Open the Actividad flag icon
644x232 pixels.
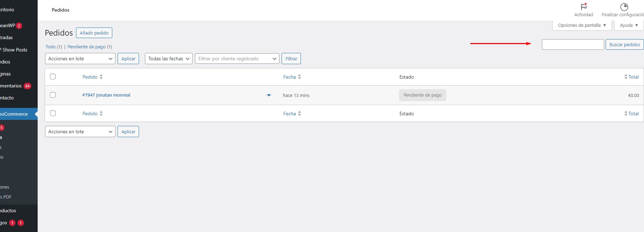click(583, 7)
